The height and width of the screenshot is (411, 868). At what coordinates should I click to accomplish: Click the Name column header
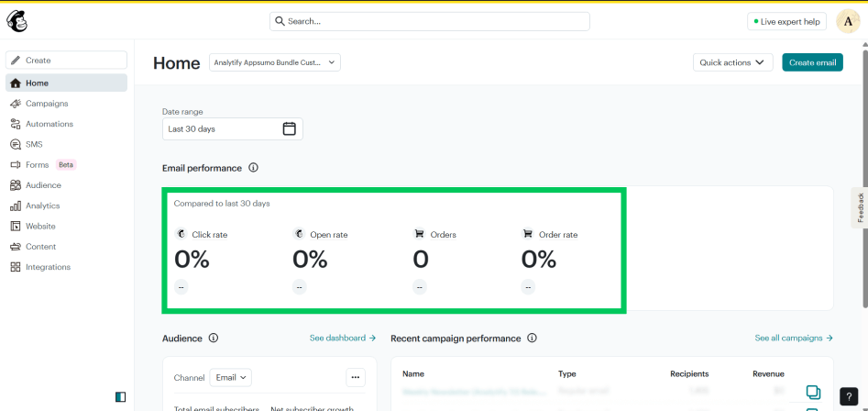tap(413, 374)
